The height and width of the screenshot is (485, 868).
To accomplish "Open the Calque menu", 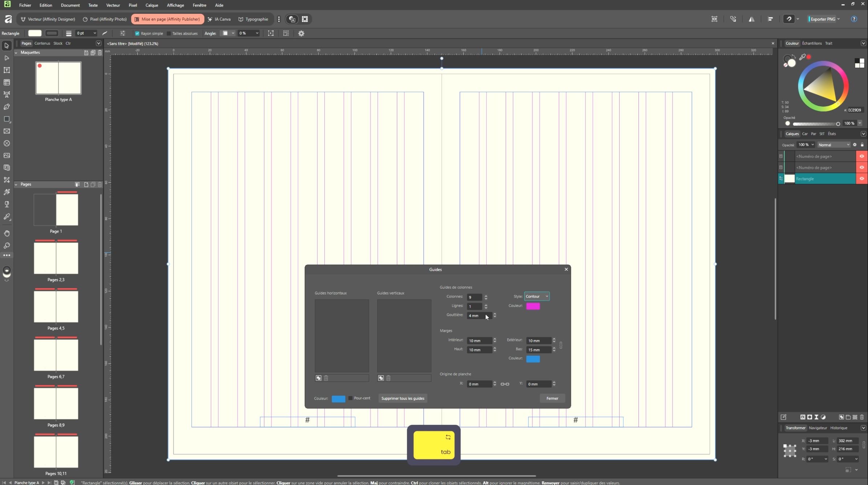I will pyautogui.click(x=151, y=5).
